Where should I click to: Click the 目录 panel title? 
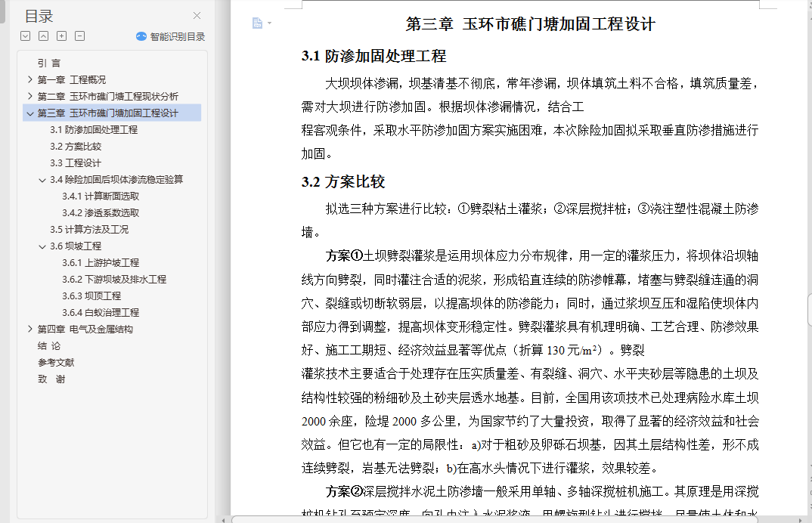[39, 16]
